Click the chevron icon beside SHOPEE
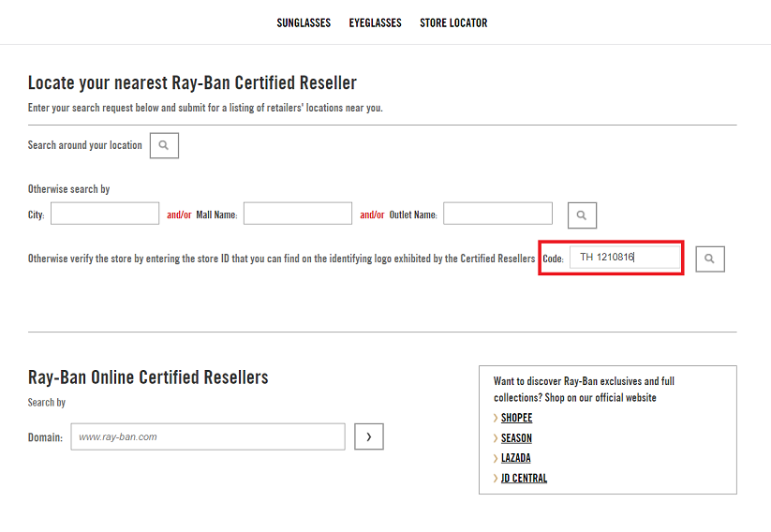 pyautogui.click(x=496, y=418)
